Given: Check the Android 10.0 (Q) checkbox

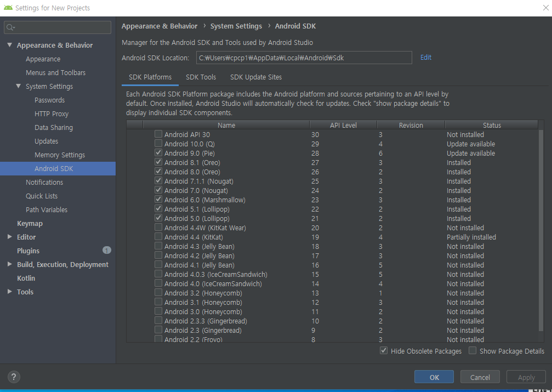Looking at the screenshot, I should pyautogui.click(x=158, y=143).
